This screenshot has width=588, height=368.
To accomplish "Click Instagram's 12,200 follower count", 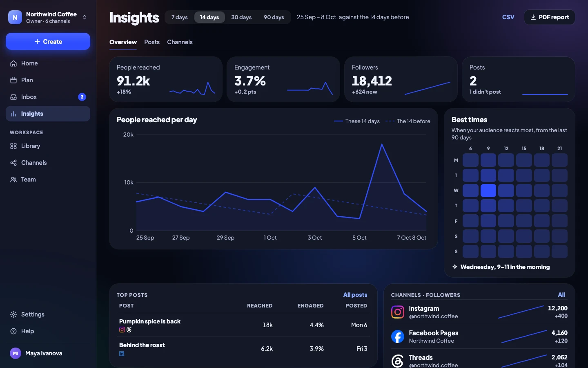I will pos(557,308).
